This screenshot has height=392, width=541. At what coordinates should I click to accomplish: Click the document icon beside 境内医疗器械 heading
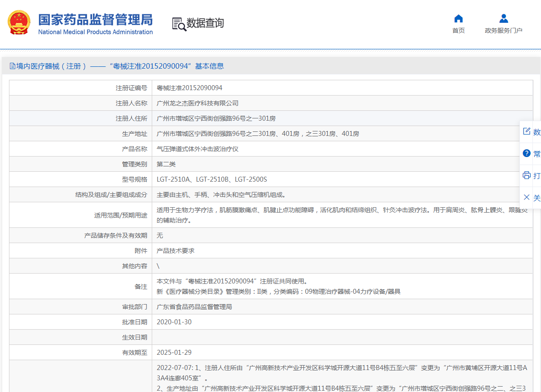tap(13, 66)
